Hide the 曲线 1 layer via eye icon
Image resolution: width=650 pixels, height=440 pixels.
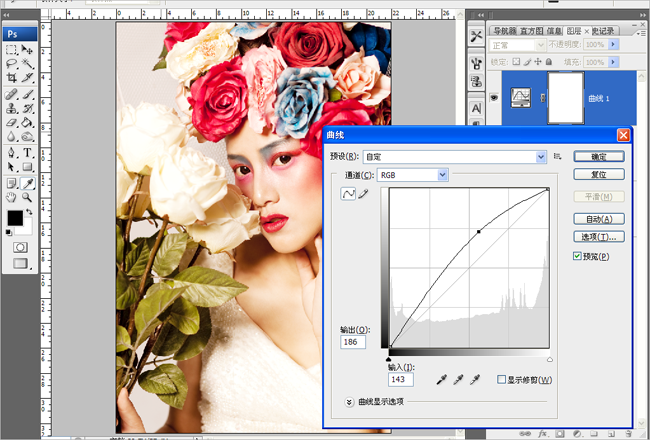pyautogui.click(x=494, y=98)
